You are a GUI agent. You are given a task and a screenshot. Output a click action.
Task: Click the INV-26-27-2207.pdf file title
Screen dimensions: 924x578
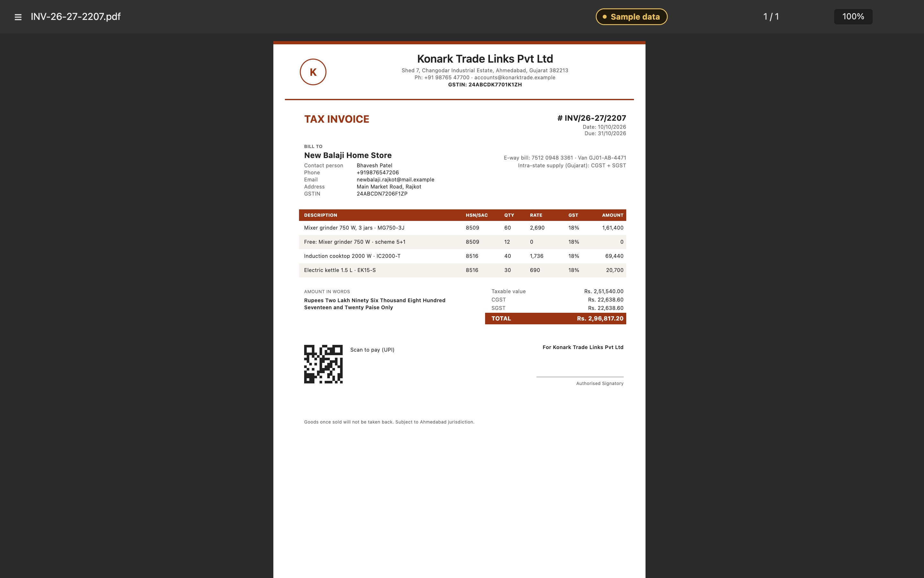pos(76,16)
